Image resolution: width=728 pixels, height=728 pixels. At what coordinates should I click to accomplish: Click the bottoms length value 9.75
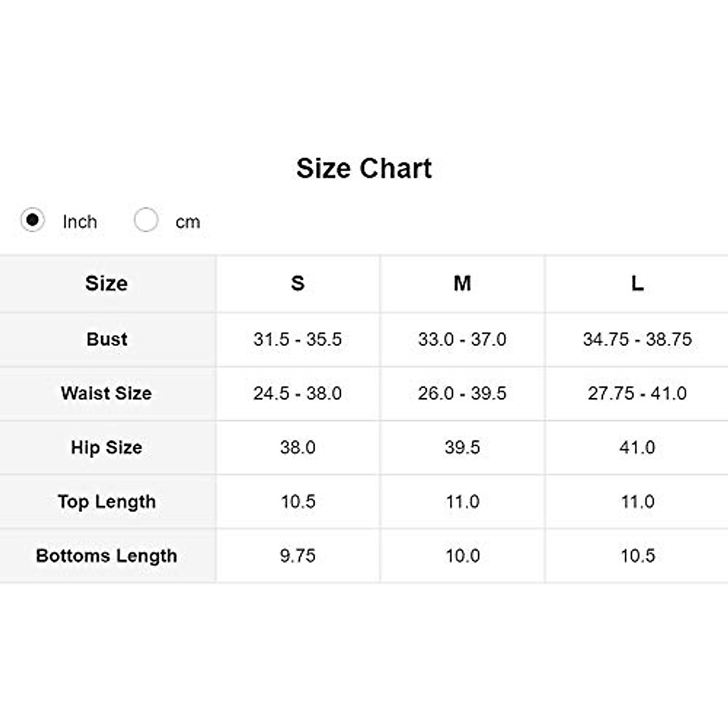click(297, 556)
